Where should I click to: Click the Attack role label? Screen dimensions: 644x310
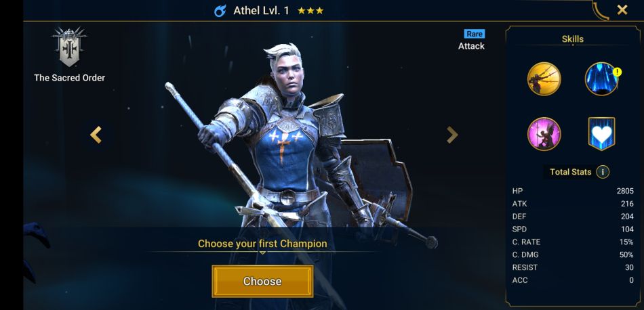471,46
